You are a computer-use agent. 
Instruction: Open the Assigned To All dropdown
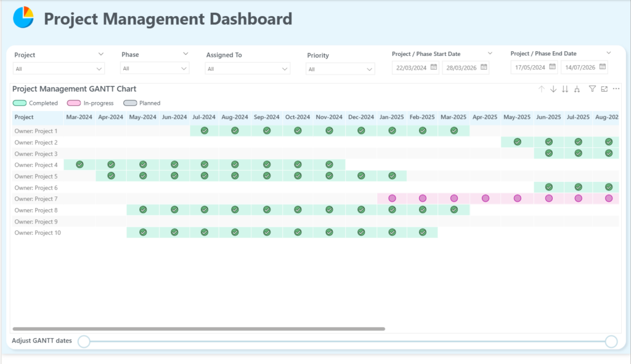248,69
